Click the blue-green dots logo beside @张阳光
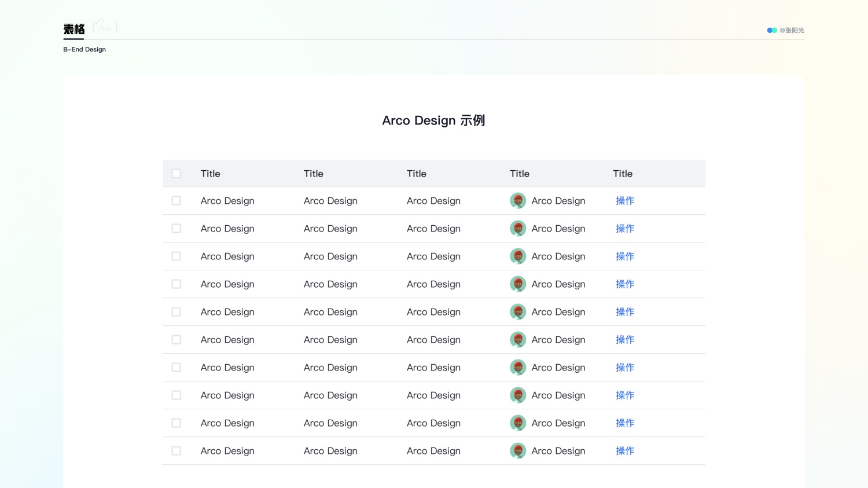This screenshot has height=488, width=868. (772, 30)
